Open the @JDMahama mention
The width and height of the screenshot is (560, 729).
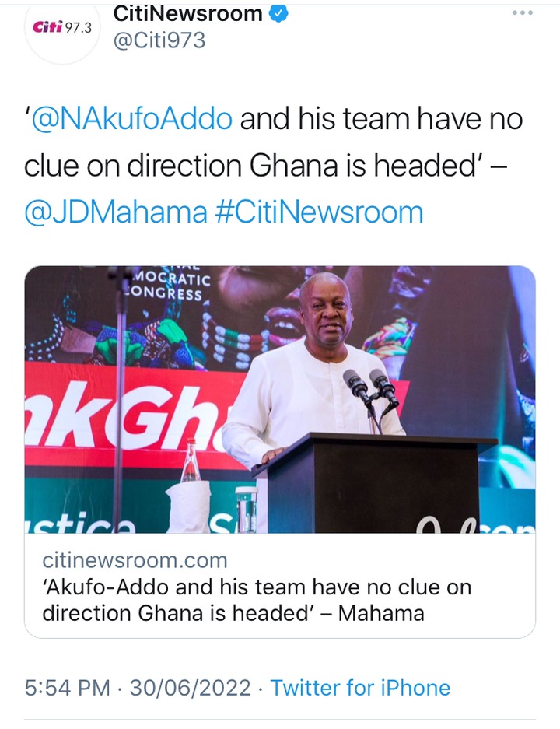click(x=116, y=212)
